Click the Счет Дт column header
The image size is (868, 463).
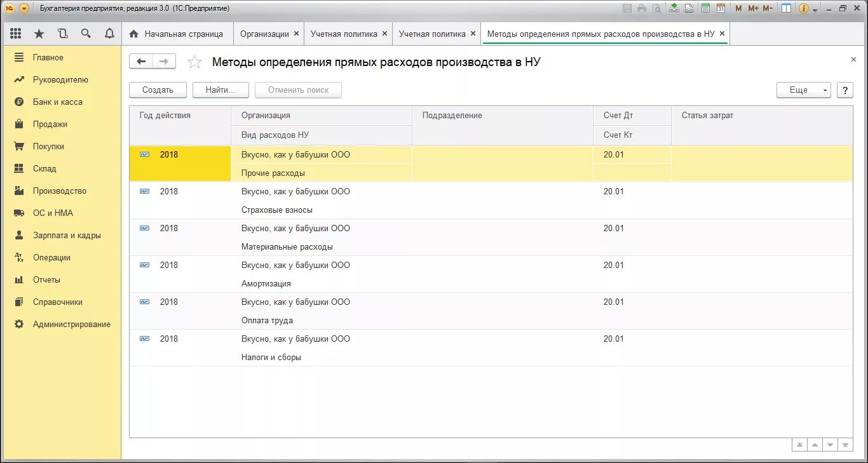click(632, 116)
